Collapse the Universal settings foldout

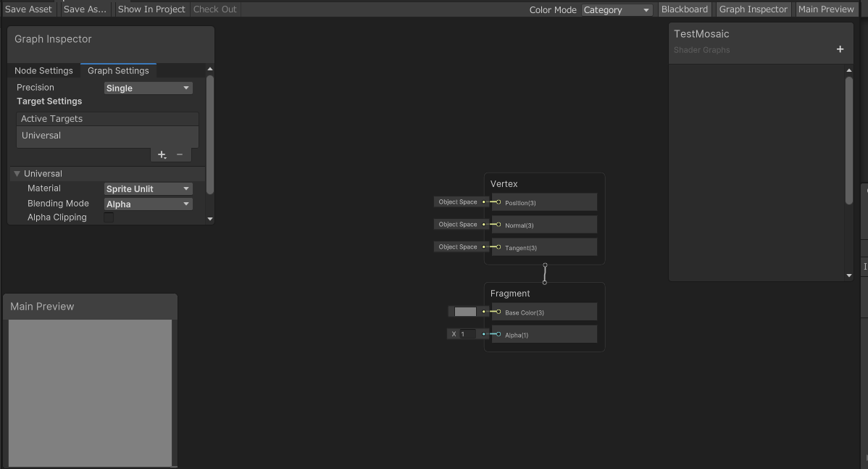(17, 173)
